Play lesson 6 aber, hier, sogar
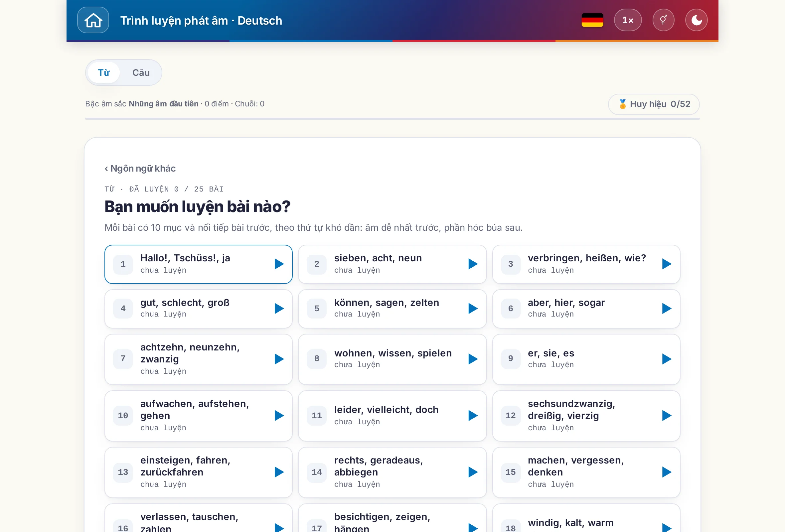This screenshot has height=532, width=785. pos(667,309)
